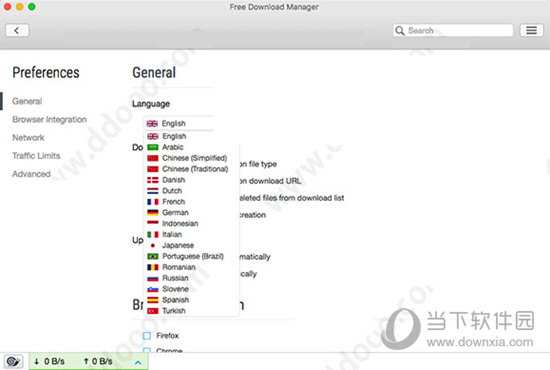The width and height of the screenshot is (550, 370).
Task: Click the download speed 0 B/s indicator
Action: point(49,361)
